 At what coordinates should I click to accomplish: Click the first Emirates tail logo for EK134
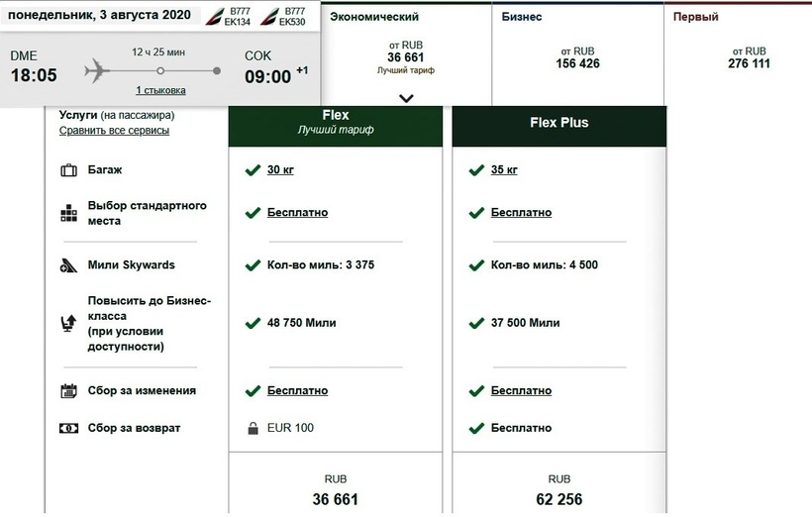coord(213,17)
